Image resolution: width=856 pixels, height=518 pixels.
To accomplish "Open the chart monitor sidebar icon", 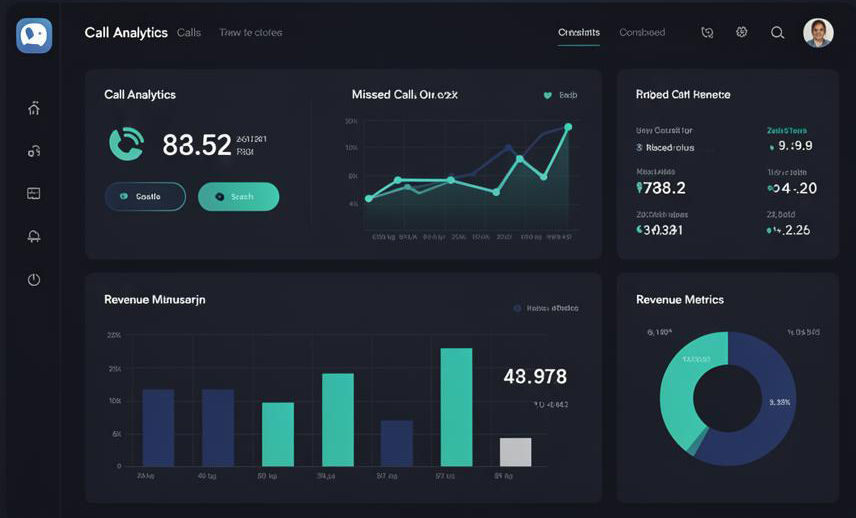I will tap(34, 193).
